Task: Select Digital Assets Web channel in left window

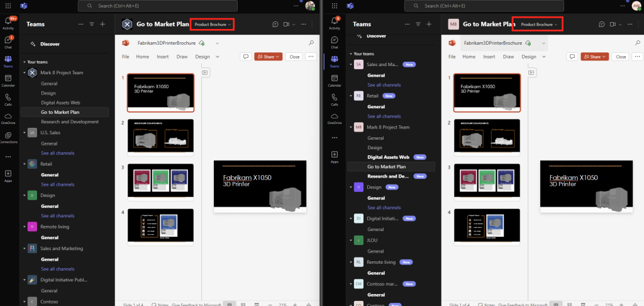Action: [x=60, y=103]
